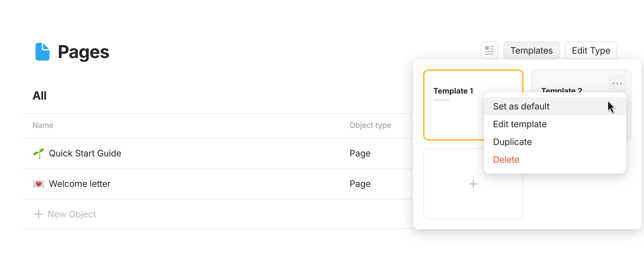Click the New Object plus icon
The image size is (644, 269).
coord(39,214)
